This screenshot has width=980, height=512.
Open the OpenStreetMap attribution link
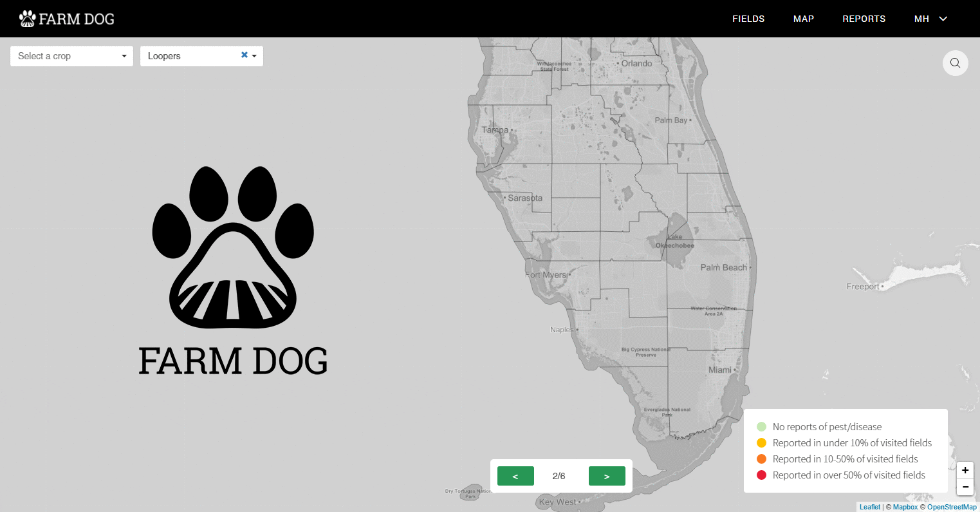click(x=952, y=507)
